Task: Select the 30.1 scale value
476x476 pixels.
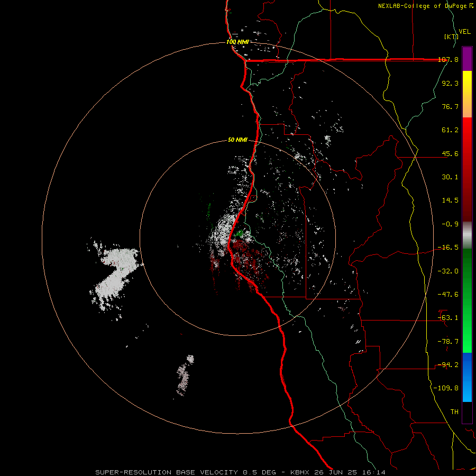Action: point(450,177)
